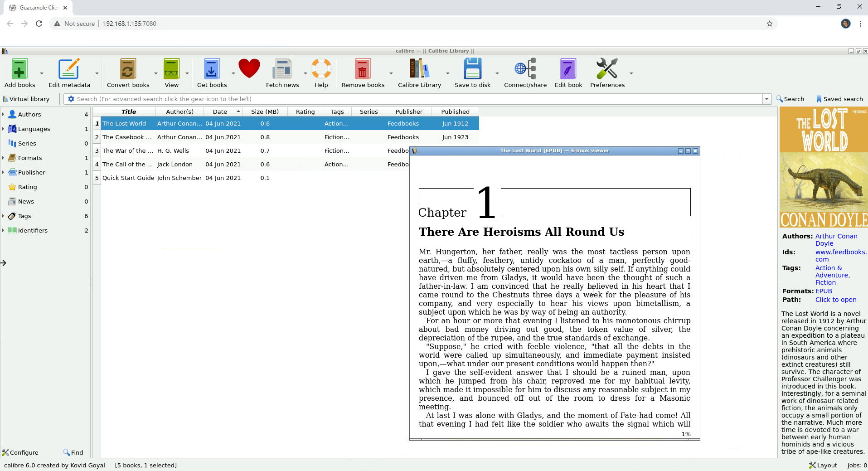Open the search history dropdown arrow
The height and width of the screenshot is (471, 868).
[x=766, y=99]
